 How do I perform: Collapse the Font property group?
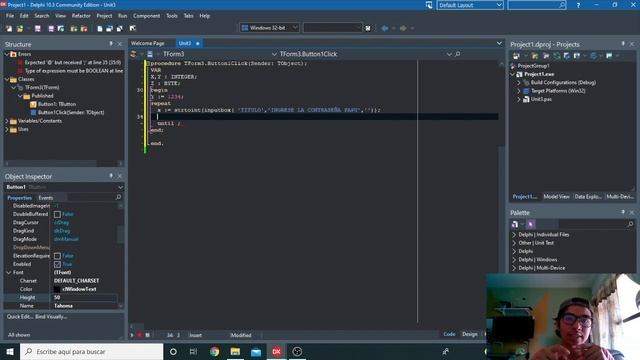coord(9,272)
